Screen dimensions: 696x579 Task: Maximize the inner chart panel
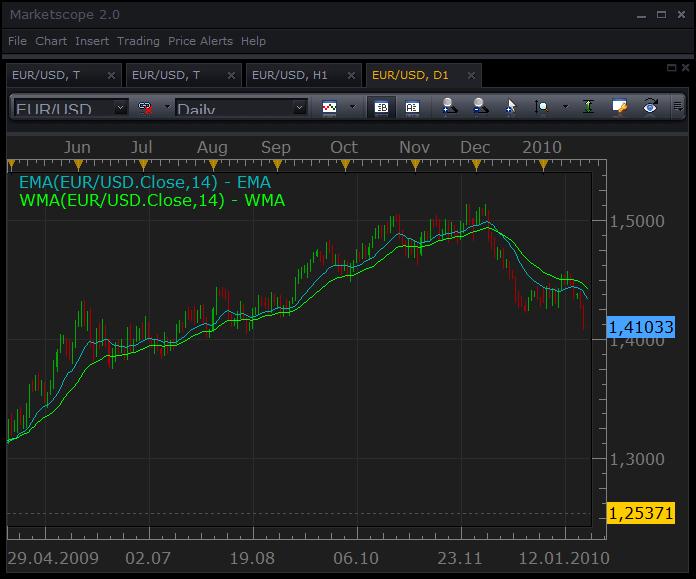point(672,67)
